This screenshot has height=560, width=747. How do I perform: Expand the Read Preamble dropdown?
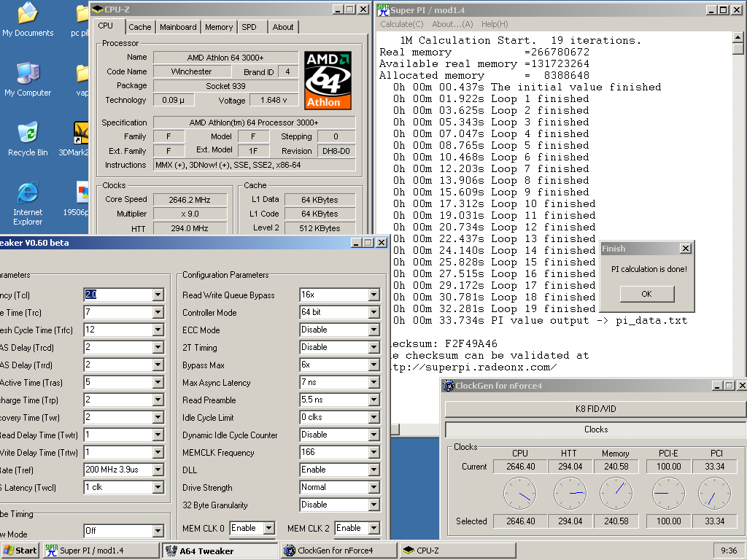pos(374,400)
